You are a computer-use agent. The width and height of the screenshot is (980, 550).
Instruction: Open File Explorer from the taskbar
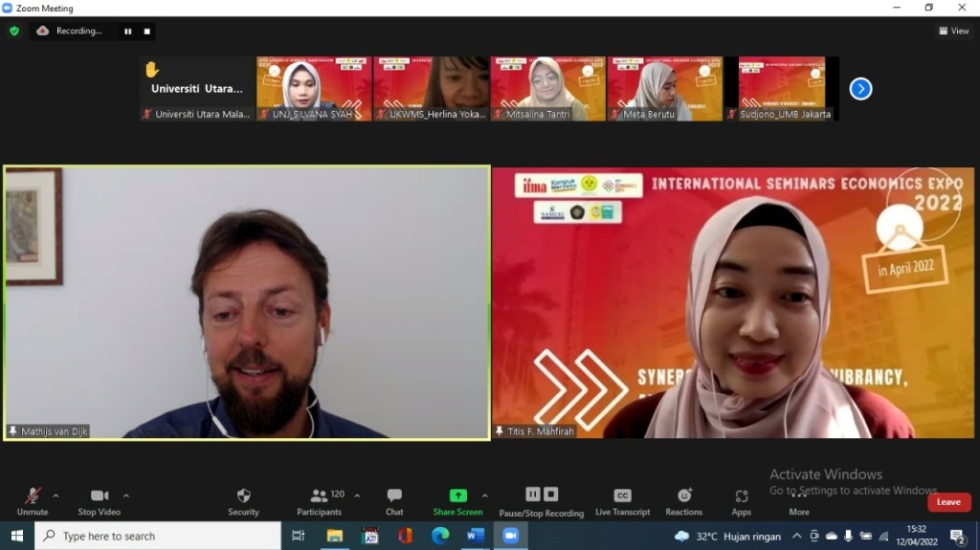334,536
